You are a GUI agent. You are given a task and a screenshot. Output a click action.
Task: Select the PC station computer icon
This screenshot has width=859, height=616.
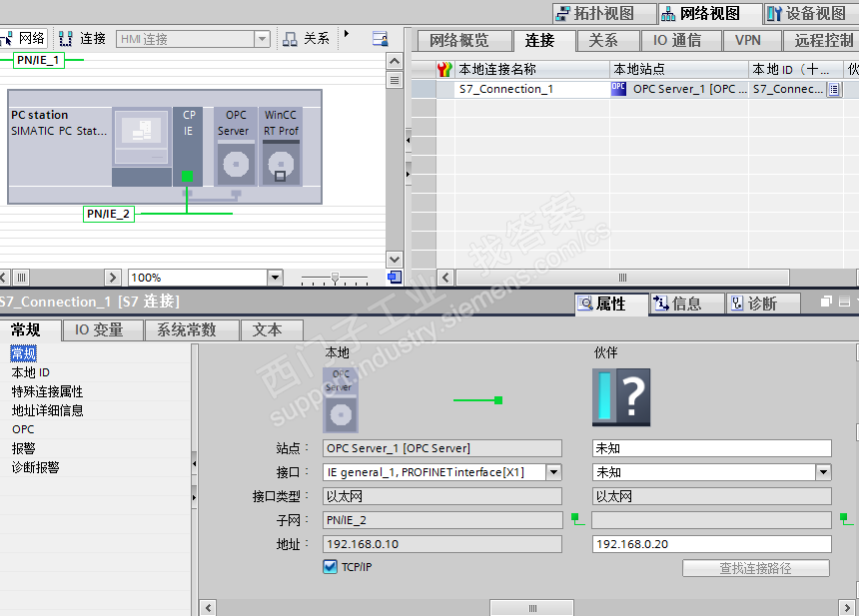pos(142,136)
